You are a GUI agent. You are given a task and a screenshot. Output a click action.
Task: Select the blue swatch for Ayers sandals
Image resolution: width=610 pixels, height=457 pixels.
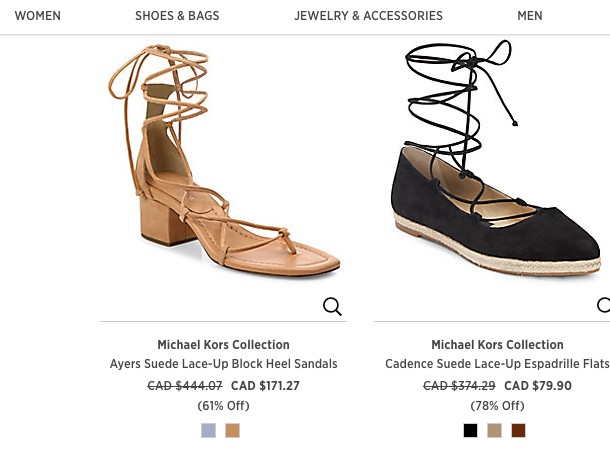coord(208,431)
